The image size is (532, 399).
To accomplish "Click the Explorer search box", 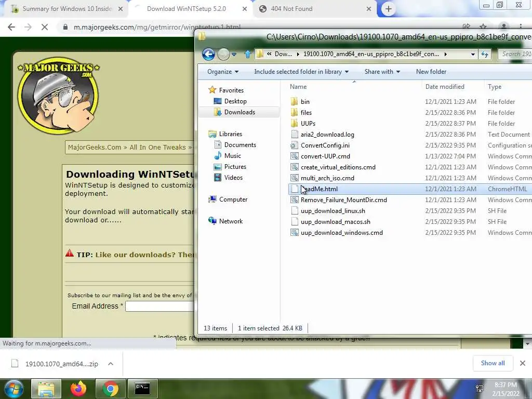I will pos(515,54).
